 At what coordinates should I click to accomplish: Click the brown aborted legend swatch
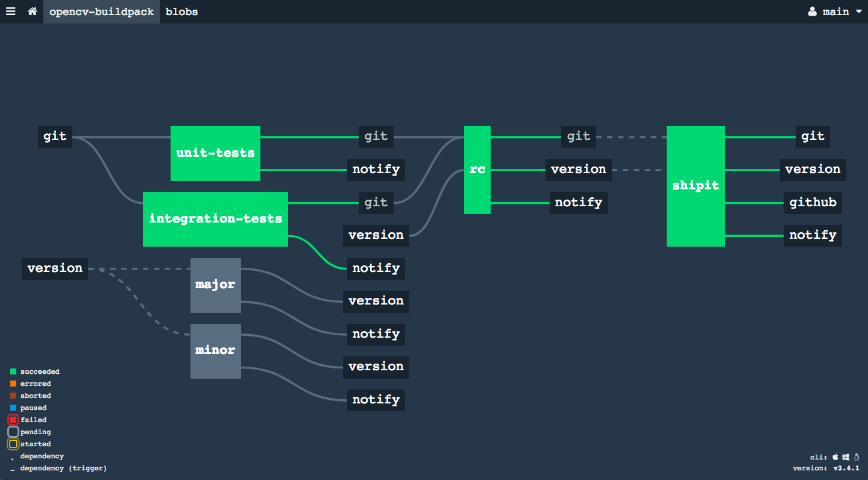13,396
